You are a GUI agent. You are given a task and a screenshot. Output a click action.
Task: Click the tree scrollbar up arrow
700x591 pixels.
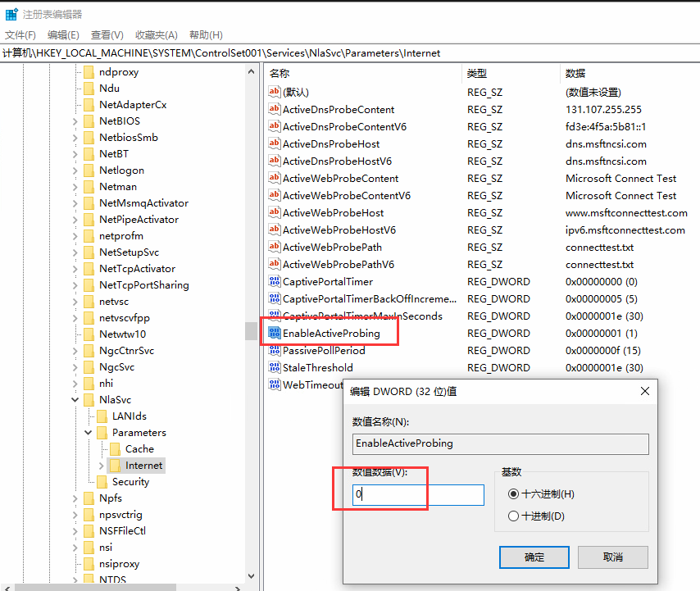[x=251, y=71]
